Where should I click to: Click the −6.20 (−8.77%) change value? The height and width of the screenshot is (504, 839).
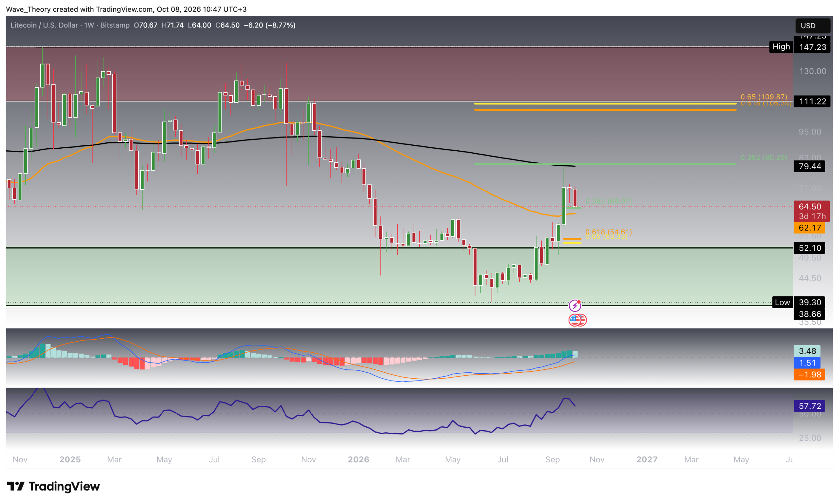point(269,25)
